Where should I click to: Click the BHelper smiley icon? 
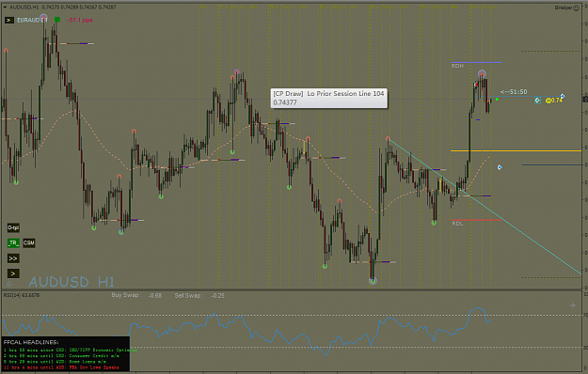[576, 8]
